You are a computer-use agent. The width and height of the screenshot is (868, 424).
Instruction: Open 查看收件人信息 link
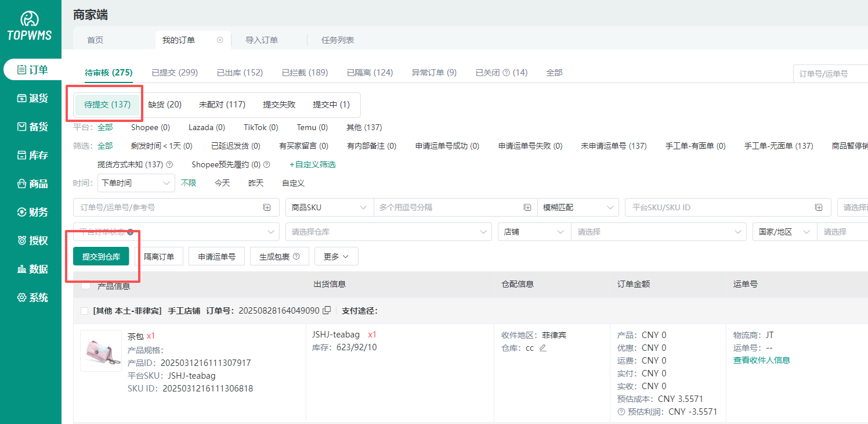[x=762, y=360]
